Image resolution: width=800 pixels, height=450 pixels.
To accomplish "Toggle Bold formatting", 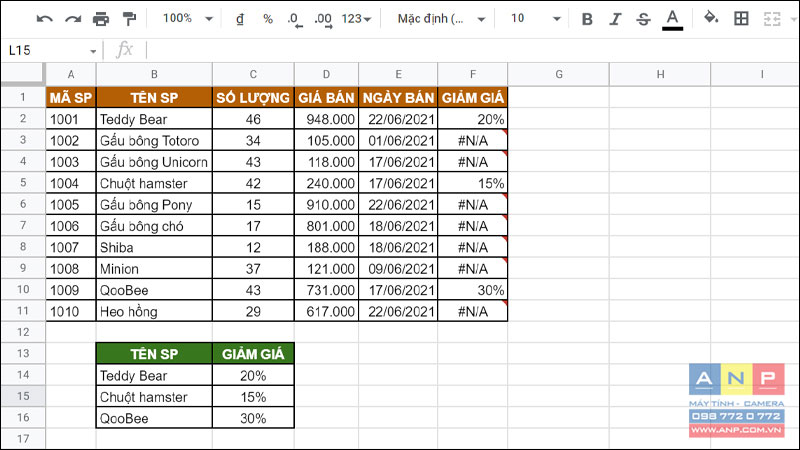I will pos(587,19).
